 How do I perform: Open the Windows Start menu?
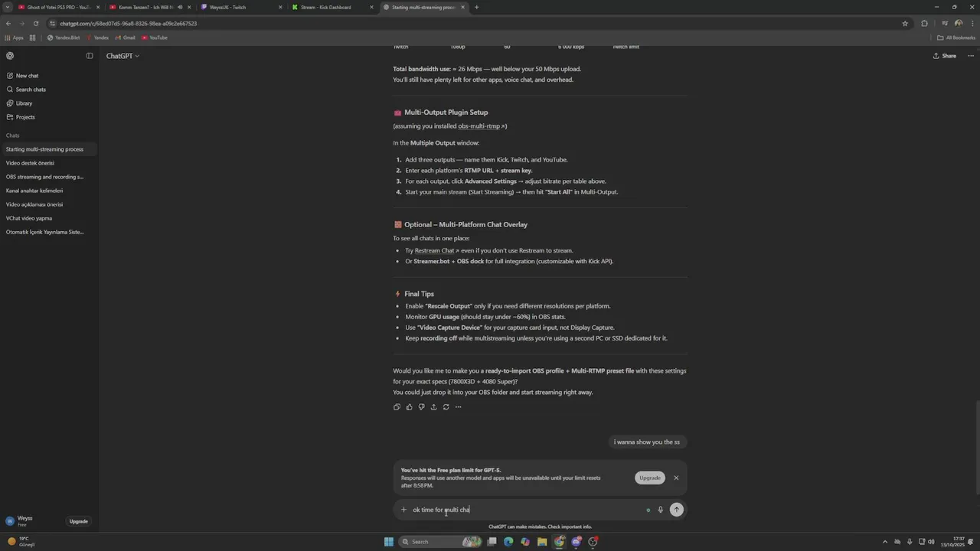389,542
